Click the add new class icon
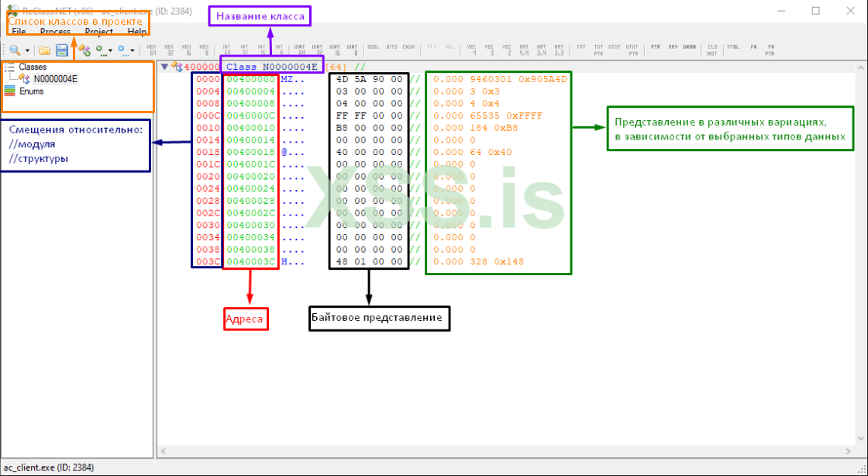Screen dimensions: 868x476 [84, 50]
